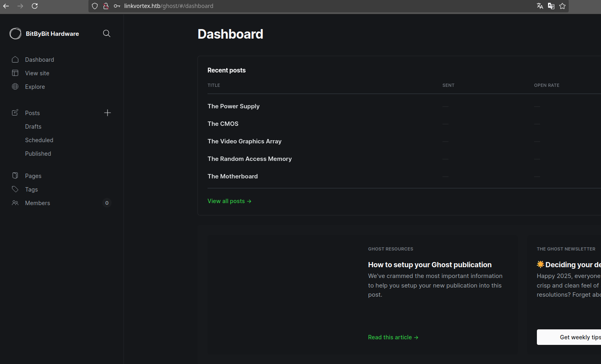Image resolution: width=601 pixels, height=364 pixels.
Task: Open the browser's page translation icon
Action: (x=540, y=6)
